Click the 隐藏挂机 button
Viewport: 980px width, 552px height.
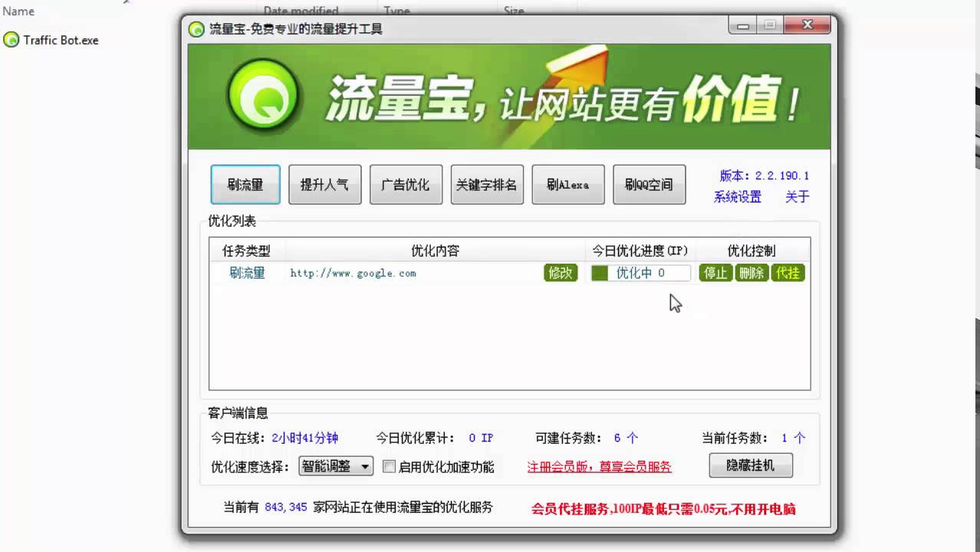pyautogui.click(x=751, y=465)
